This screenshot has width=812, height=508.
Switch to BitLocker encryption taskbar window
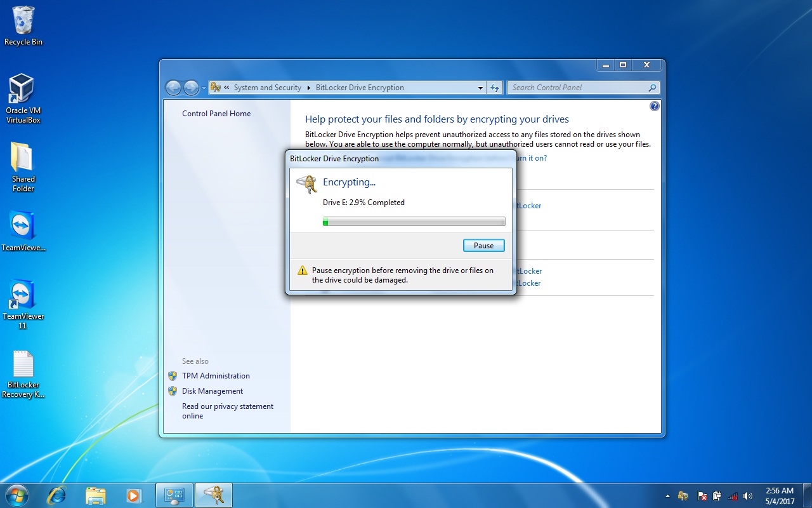pyautogui.click(x=214, y=495)
